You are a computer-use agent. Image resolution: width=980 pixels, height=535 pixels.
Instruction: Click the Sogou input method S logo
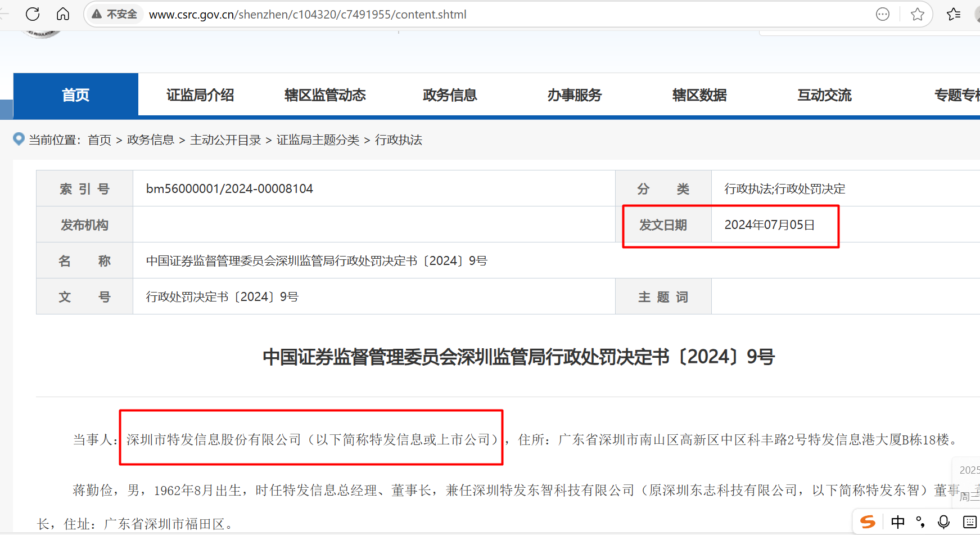pyautogui.click(x=868, y=522)
